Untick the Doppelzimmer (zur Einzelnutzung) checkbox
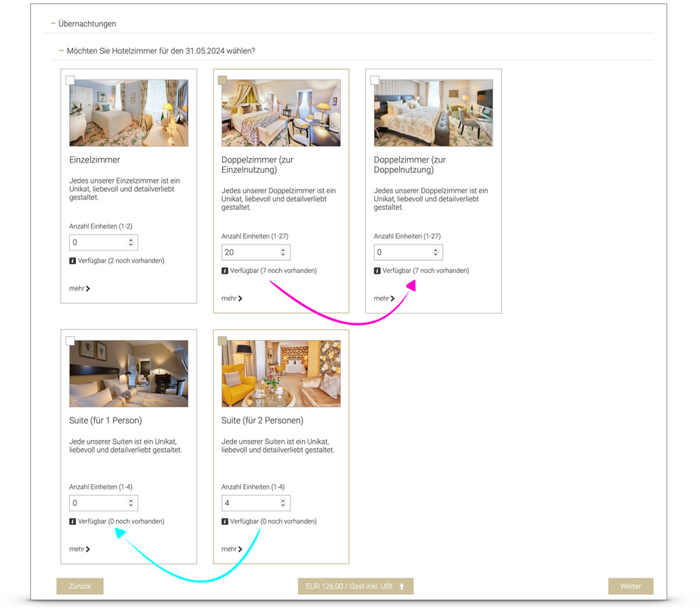Image resolution: width=700 pixels, height=613 pixels. [222, 80]
